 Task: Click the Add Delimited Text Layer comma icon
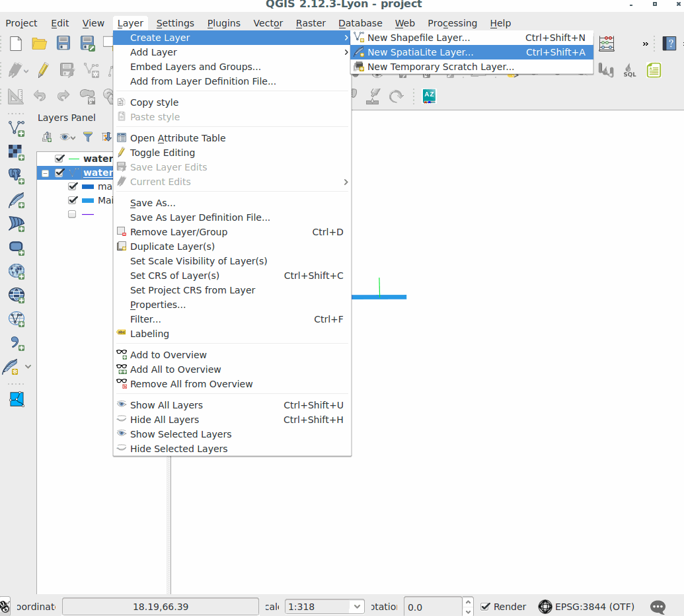pos(17,343)
